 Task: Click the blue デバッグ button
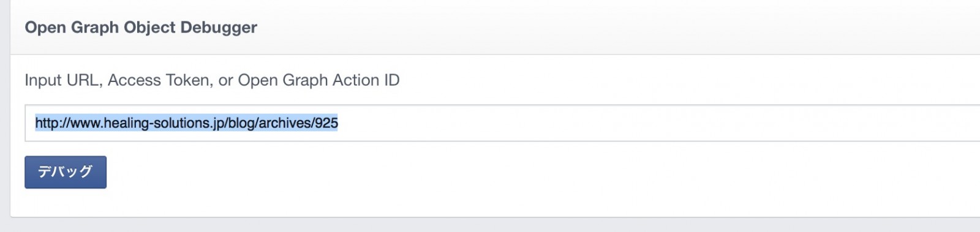[x=66, y=172]
